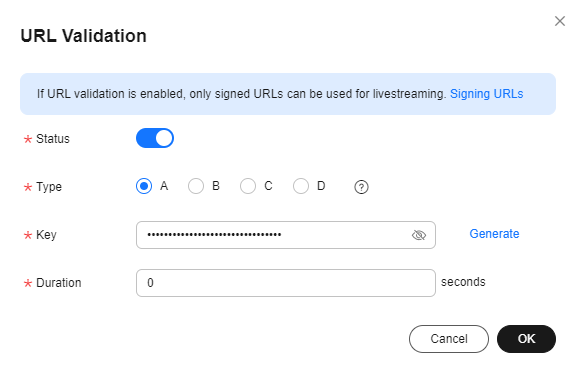Turn off the Status toggle switch
This screenshot has width=582, height=377.
click(x=155, y=138)
